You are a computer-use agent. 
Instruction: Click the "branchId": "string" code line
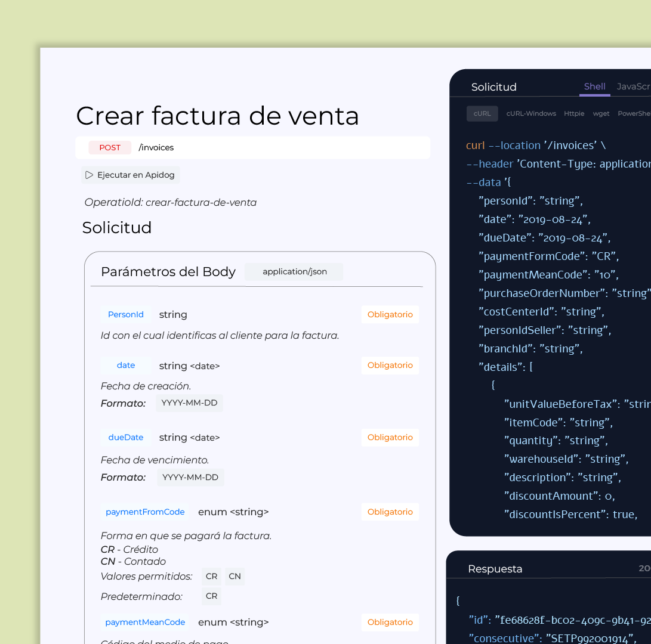click(530, 349)
